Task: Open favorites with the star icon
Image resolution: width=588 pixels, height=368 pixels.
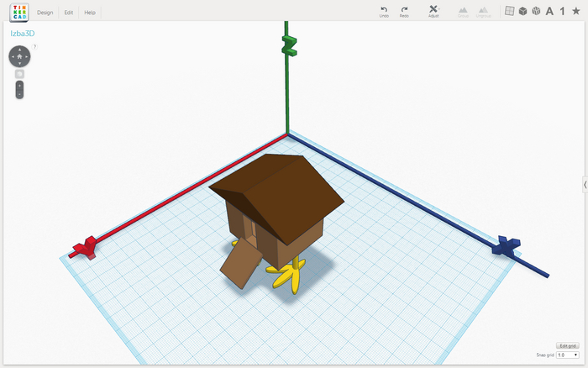Action: coord(575,11)
